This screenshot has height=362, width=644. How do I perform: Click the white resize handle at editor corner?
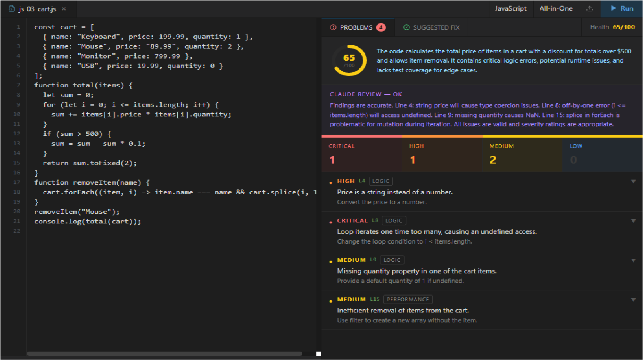coord(319,354)
